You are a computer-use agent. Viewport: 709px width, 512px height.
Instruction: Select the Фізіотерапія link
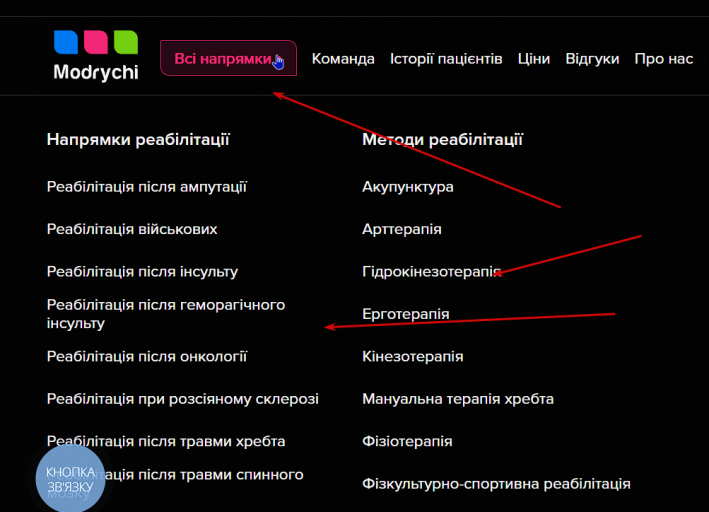pyautogui.click(x=407, y=441)
